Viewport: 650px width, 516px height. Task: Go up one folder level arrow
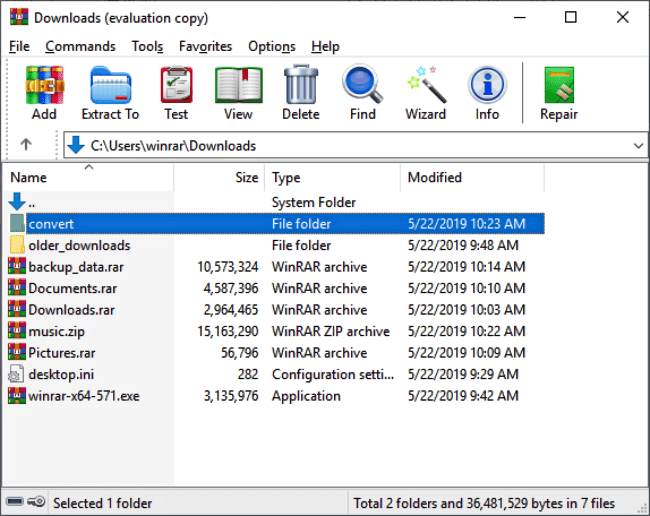tap(26, 145)
